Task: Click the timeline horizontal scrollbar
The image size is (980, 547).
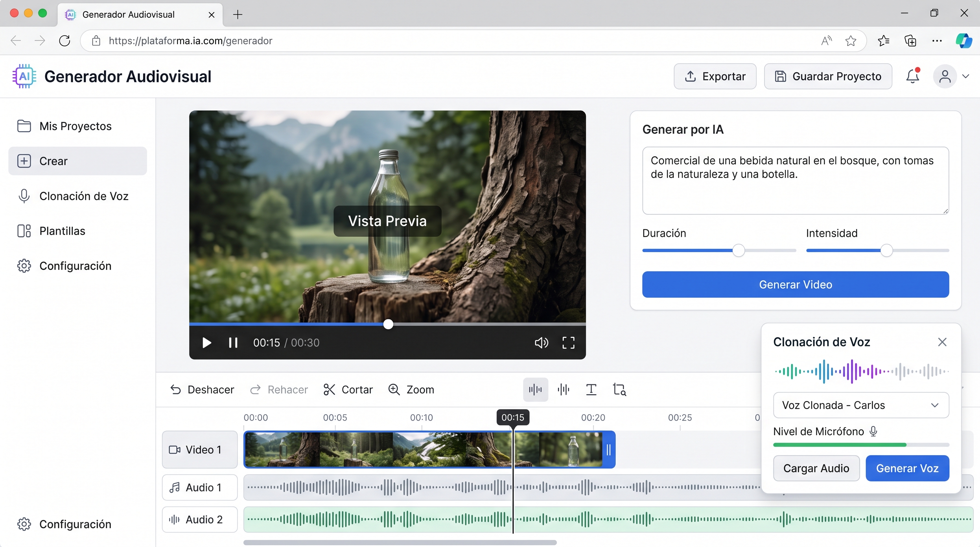Action: tap(400, 542)
